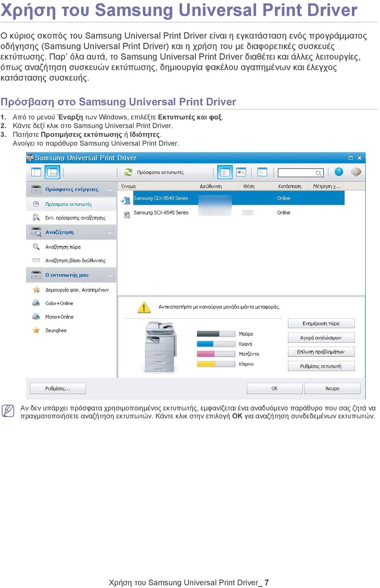Collapse the Αναζήτηση section
The width and height of the screenshot is (380, 588).
pyautogui.click(x=110, y=232)
